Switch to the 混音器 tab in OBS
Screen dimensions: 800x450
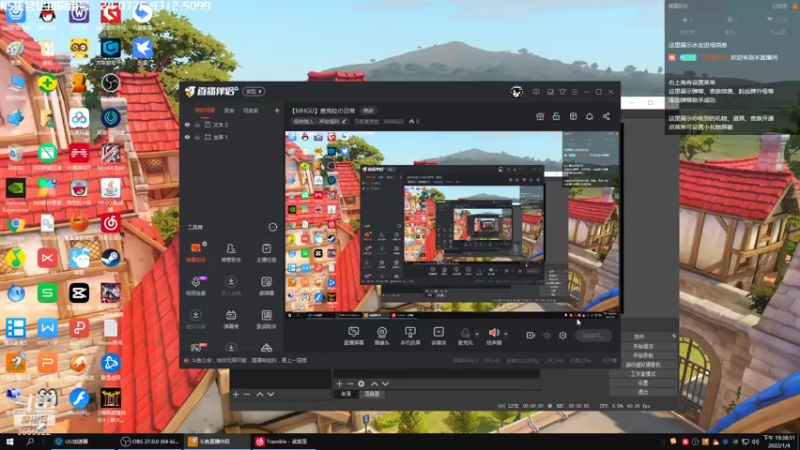pyautogui.click(x=372, y=394)
